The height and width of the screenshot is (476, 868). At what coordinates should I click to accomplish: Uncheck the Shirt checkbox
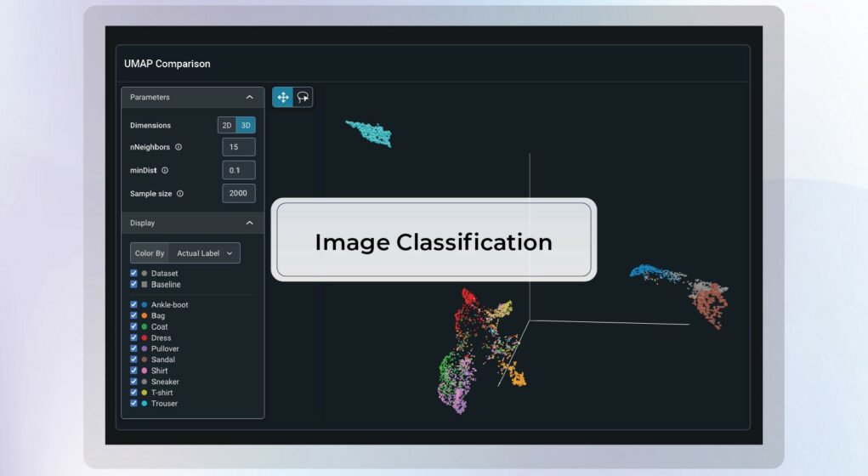click(x=133, y=371)
